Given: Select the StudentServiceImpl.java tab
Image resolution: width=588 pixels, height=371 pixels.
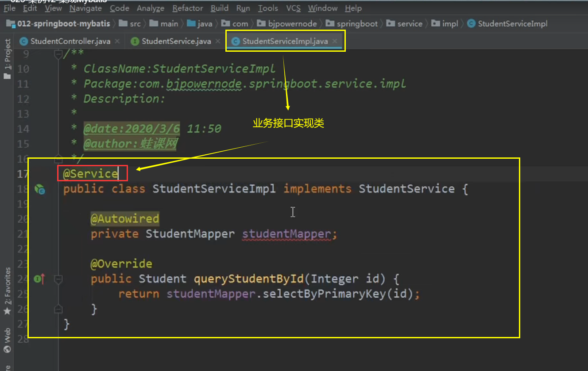Looking at the screenshot, I should pyautogui.click(x=285, y=42).
